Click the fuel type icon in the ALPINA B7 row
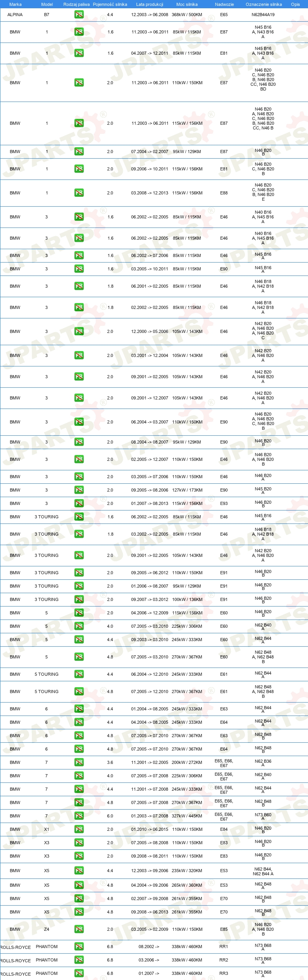Viewport: 308px width, 980px height. pos(79,15)
